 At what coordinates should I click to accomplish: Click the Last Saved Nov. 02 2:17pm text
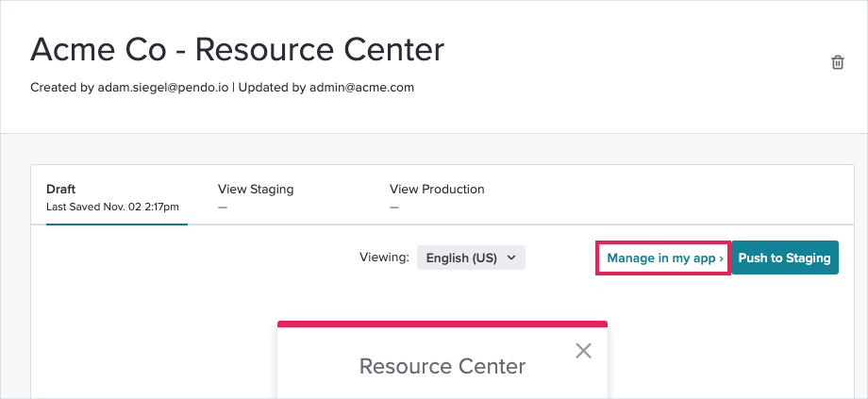112,207
